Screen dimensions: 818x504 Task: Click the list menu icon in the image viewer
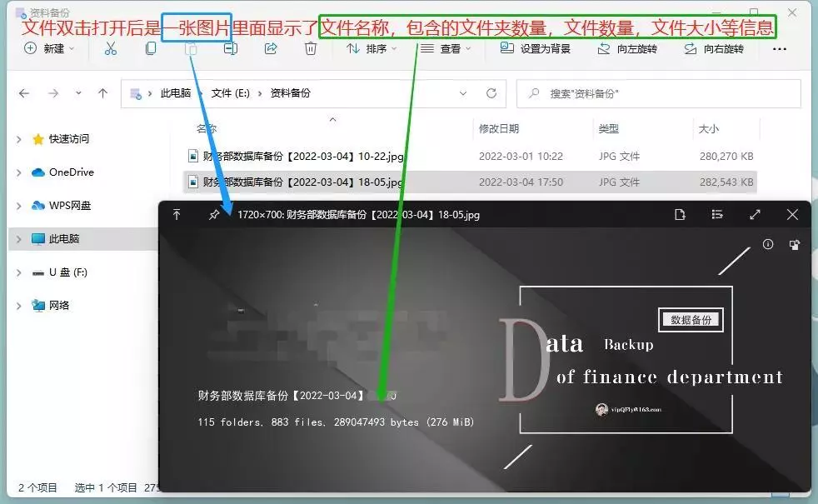click(717, 214)
